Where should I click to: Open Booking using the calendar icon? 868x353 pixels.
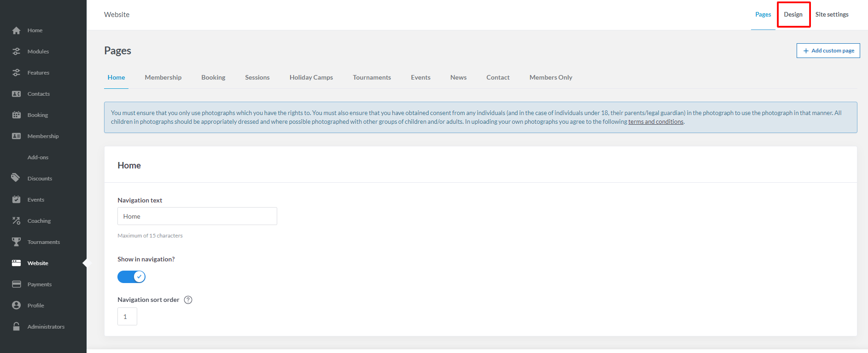17,115
